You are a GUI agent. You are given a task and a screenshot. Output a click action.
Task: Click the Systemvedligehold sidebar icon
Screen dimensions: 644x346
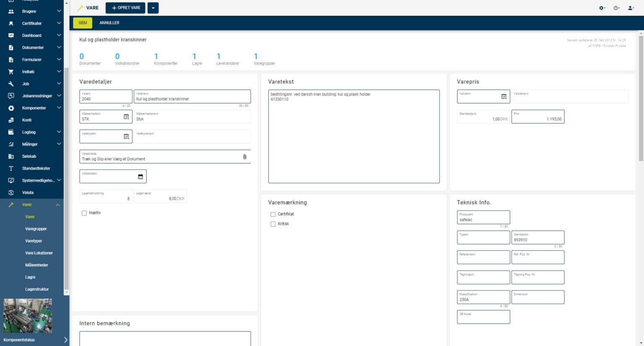11,180
